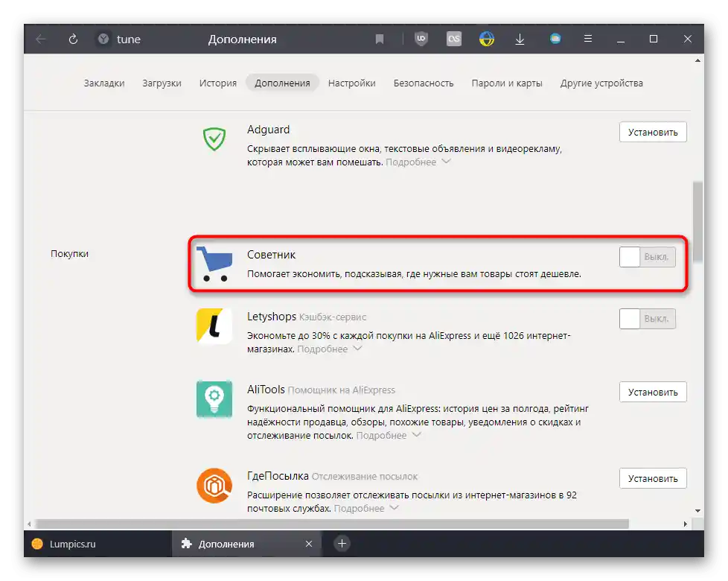Click the scroll-up arrow of vertical scrollbar

(697, 60)
